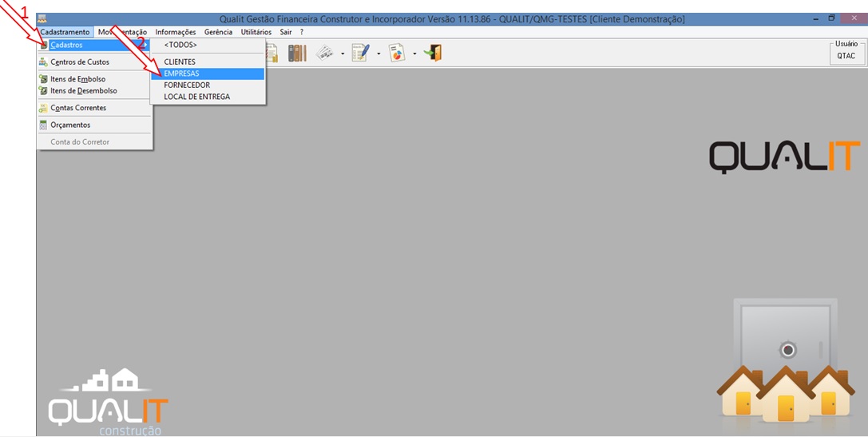This screenshot has width=868, height=437.
Task: Open the Cadastramento menu
Action: tap(65, 32)
